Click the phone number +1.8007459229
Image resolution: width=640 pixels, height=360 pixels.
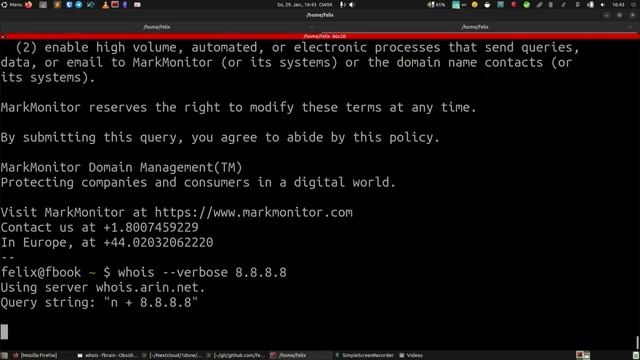[x=151, y=227]
